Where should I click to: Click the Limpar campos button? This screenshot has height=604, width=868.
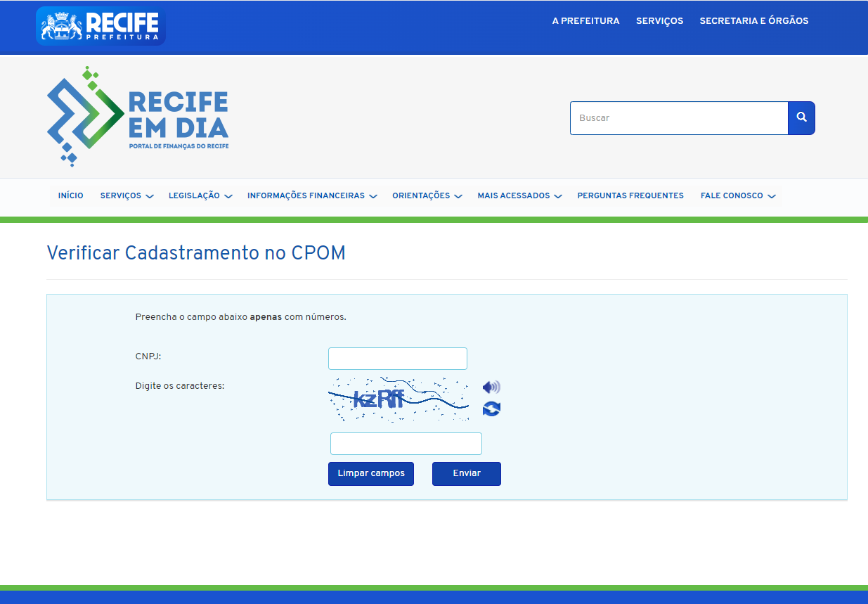(371, 474)
